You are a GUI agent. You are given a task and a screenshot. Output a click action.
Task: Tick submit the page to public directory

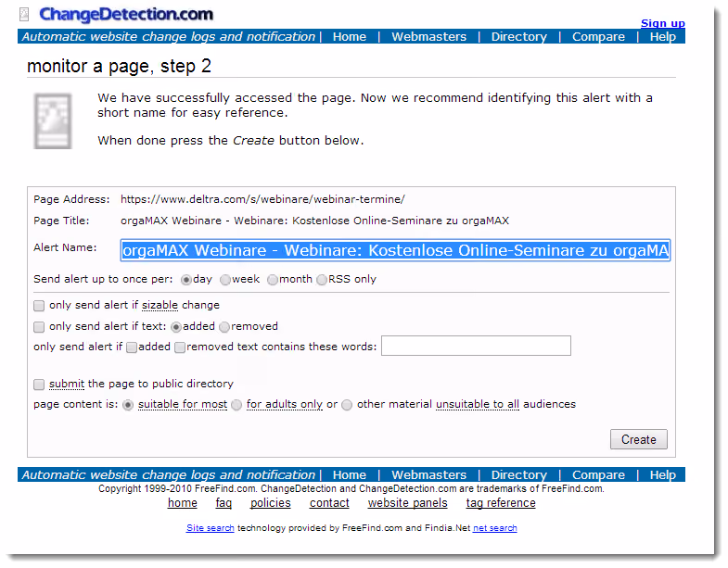pos(39,385)
